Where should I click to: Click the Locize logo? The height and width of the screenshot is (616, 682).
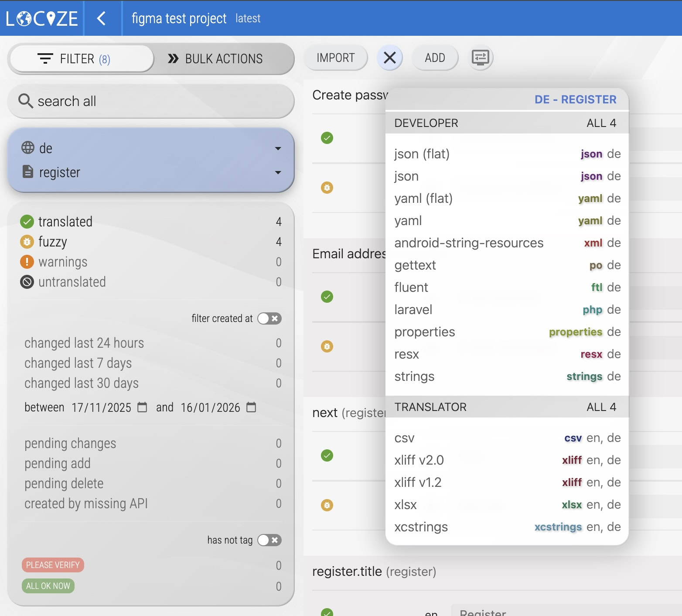[42, 18]
